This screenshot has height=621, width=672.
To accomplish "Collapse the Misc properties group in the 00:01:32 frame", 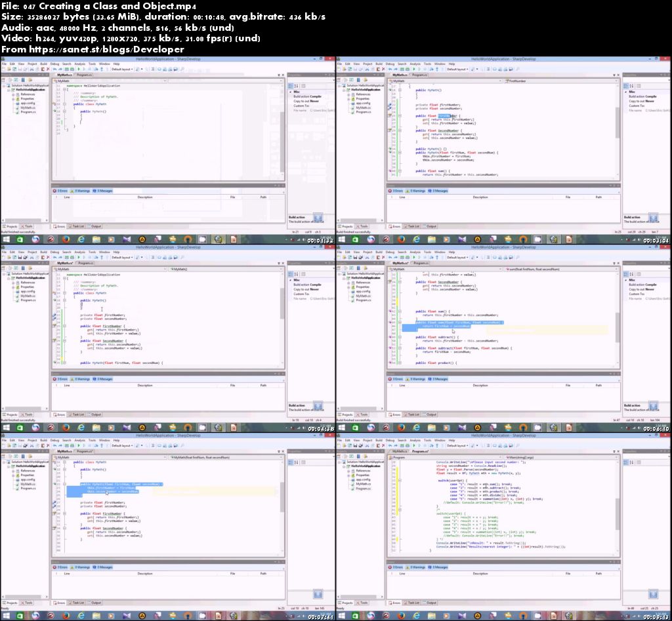I will [x=290, y=92].
